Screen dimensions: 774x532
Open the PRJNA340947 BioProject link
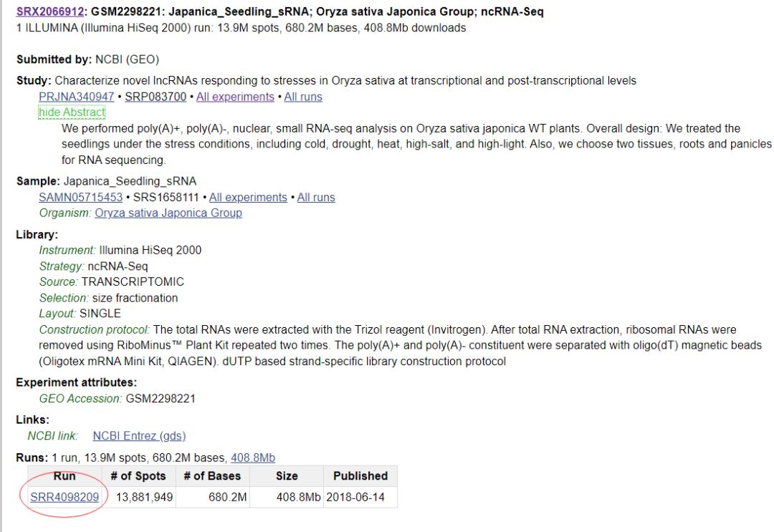(x=77, y=97)
